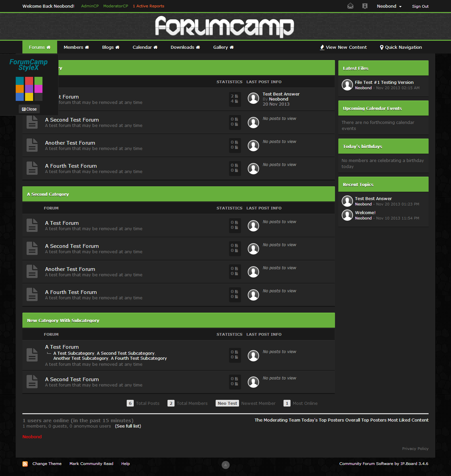The image size is (451, 476).
Task: Click the avatar beside Test Best Answer in Recent Topics
Action: point(347,201)
